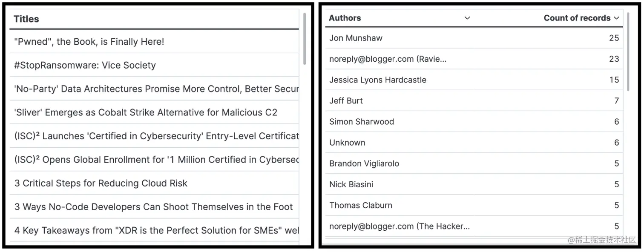Select the 'Sliver' Emerges as Cobalt Strike row

click(154, 112)
